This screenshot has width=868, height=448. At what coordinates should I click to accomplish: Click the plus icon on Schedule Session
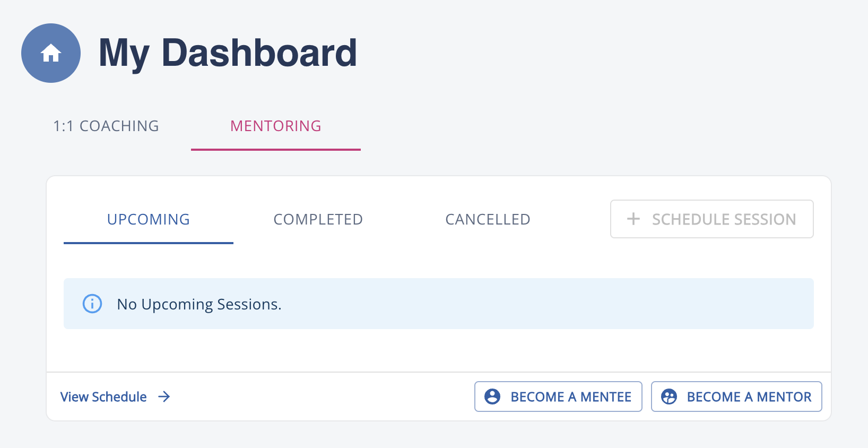click(x=633, y=219)
